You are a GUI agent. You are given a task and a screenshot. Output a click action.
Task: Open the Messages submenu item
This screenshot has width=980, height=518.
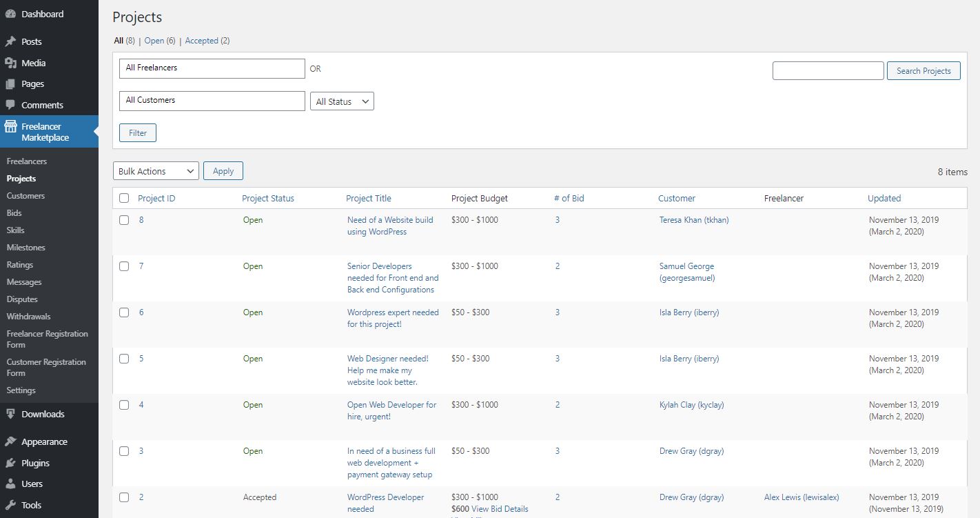[24, 282]
